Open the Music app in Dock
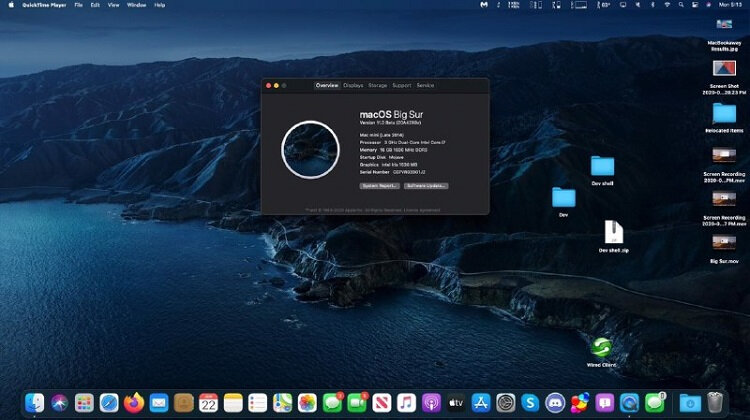Screen dimensions: 750x420 pos(407,403)
